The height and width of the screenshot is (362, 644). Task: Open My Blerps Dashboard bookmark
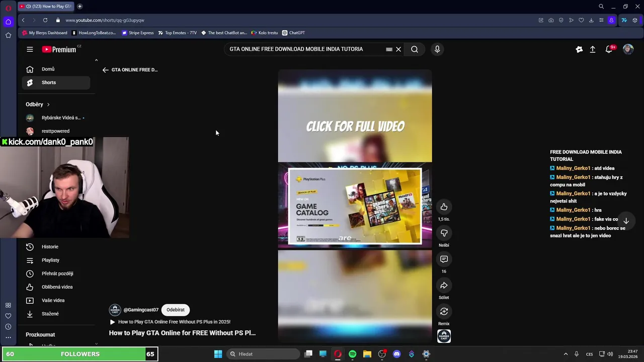click(44, 33)
